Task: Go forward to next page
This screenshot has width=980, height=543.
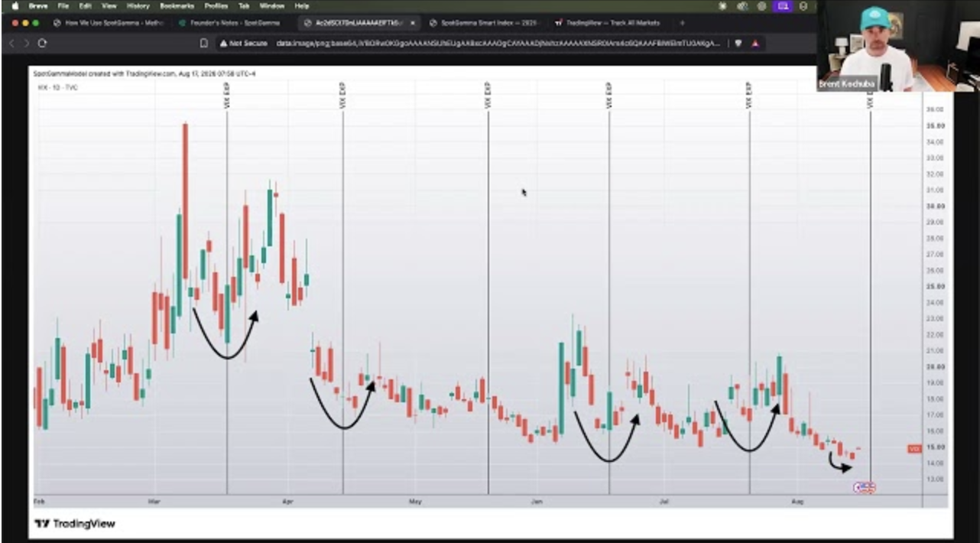Action: pyautogui.click(x=28, y=44)
